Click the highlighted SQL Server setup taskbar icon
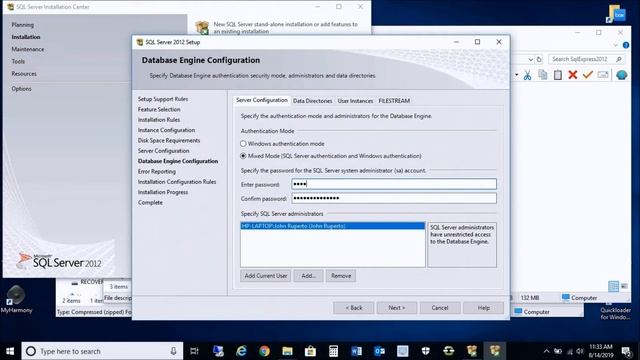 (x=495, y=351)
